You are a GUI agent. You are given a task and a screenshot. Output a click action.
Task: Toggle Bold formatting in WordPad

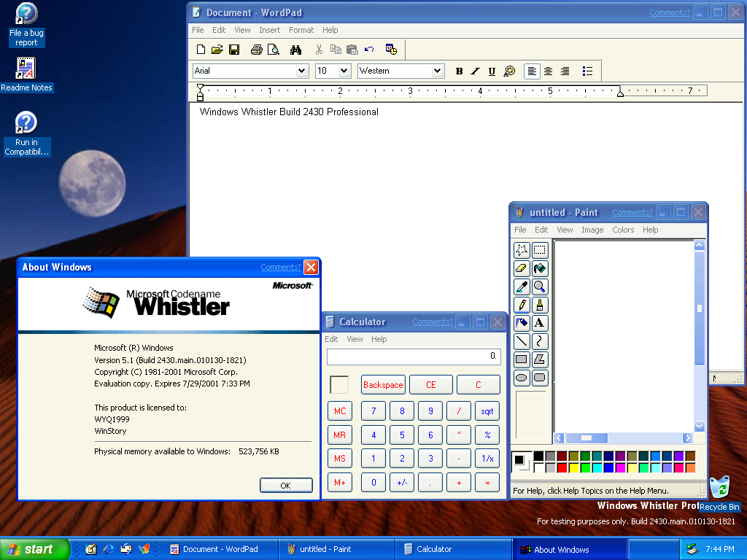pyautogui.click(x=459, y=71)
